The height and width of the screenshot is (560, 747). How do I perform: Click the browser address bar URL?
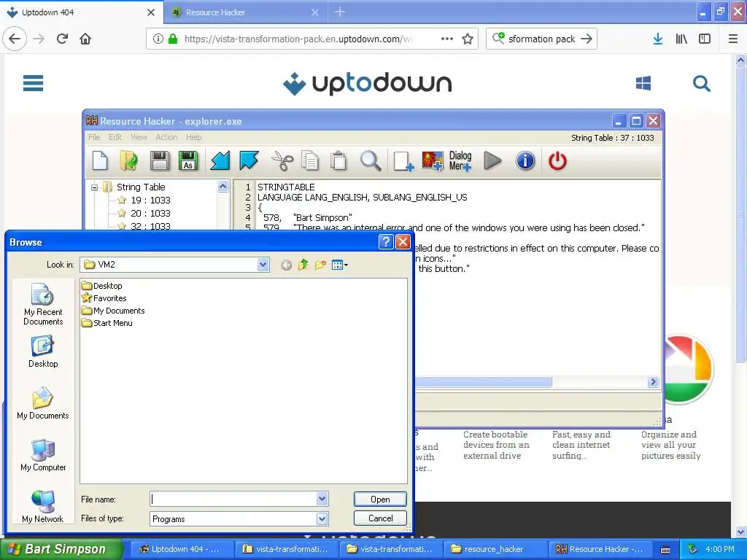click(x=298, y=39)
